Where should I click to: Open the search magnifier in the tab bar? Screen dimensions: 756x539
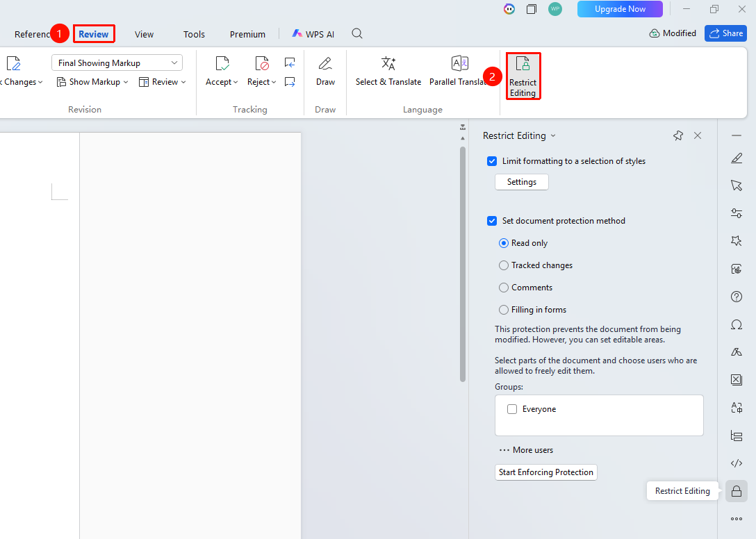[x=357, y=34]
